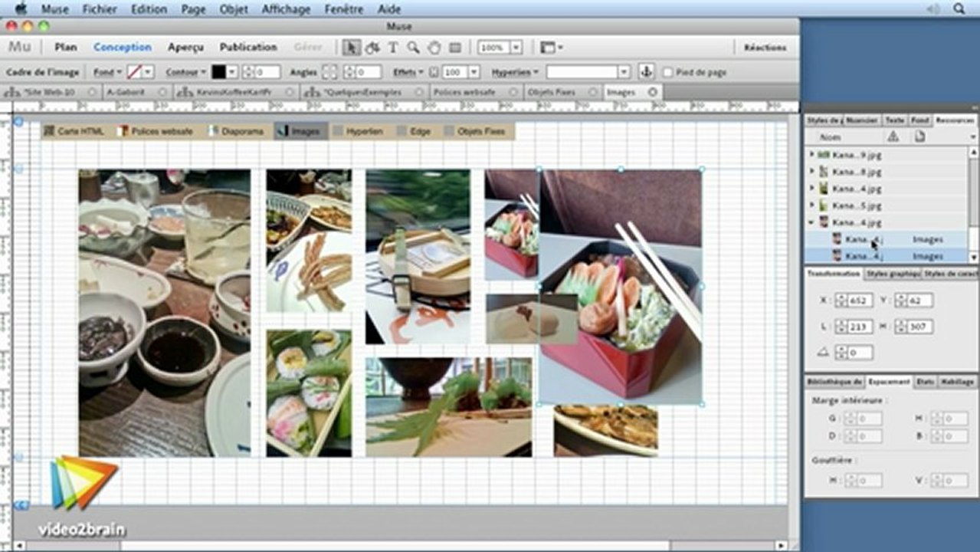Open the Hyperliens dropdown

coord(515,72)
